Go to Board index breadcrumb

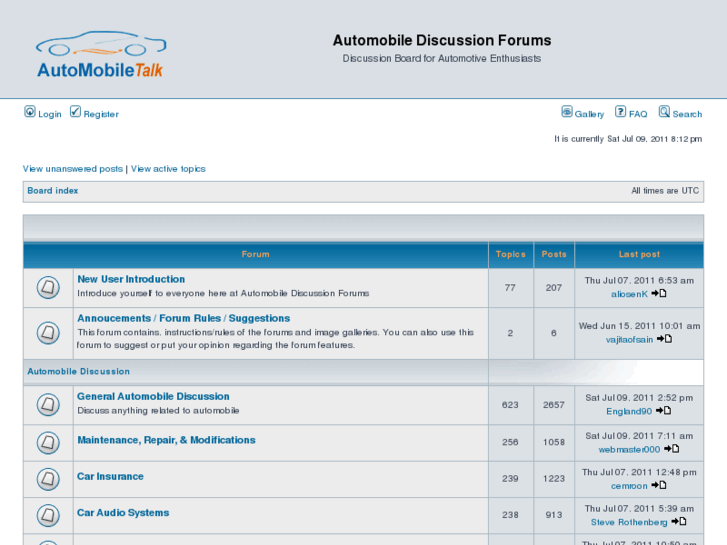tap(53, 190)
